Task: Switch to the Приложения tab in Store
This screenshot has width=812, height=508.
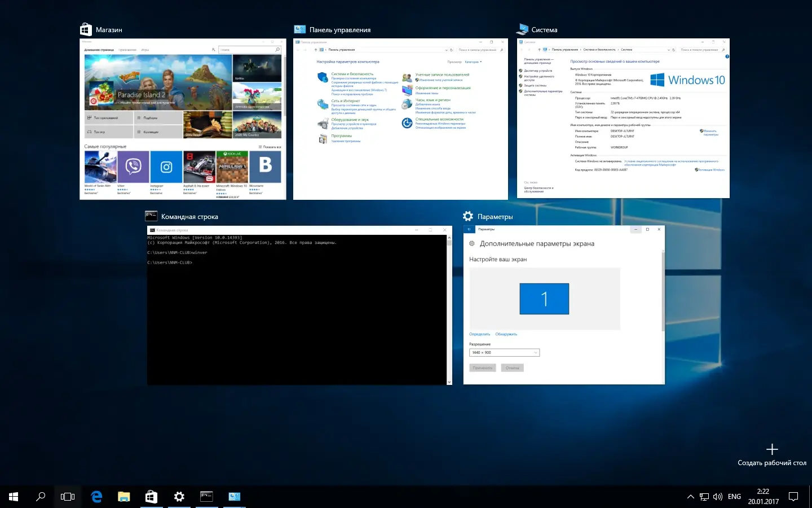Action: [x=127, y=50]
